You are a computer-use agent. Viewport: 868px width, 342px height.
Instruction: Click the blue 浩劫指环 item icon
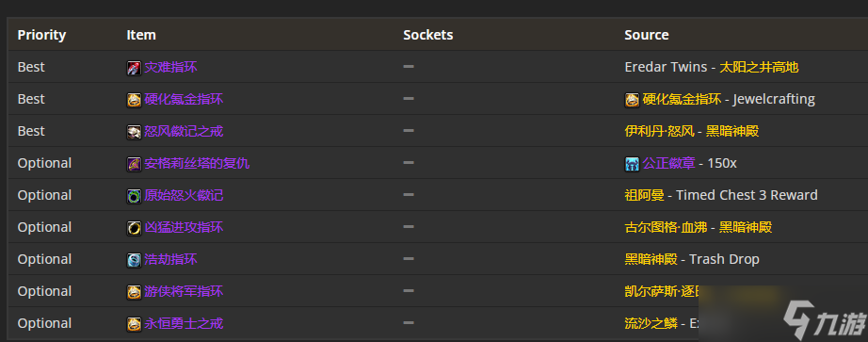coord(134,260)
